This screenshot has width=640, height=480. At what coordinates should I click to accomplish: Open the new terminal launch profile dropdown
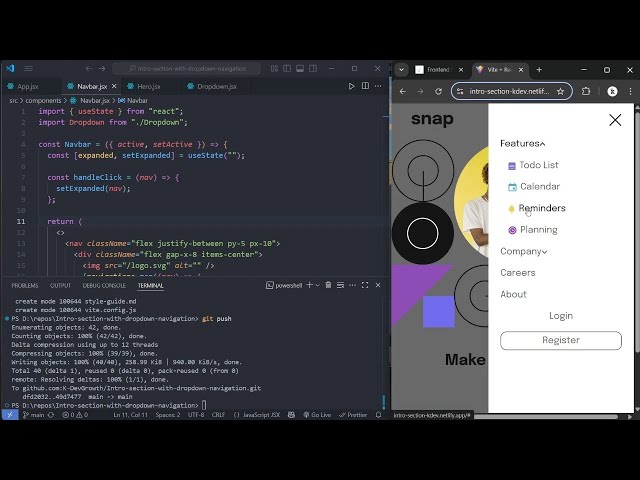tap(318, 285)
